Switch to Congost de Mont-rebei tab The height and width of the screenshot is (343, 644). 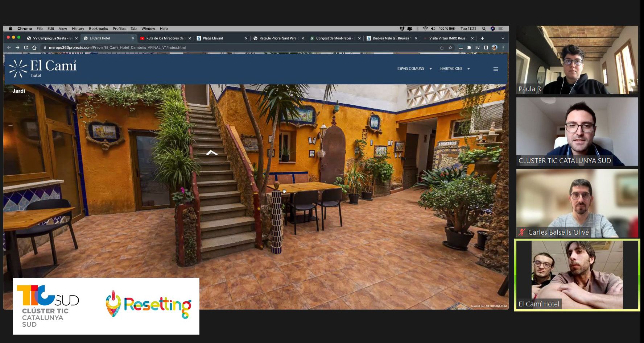coord(335,38)
